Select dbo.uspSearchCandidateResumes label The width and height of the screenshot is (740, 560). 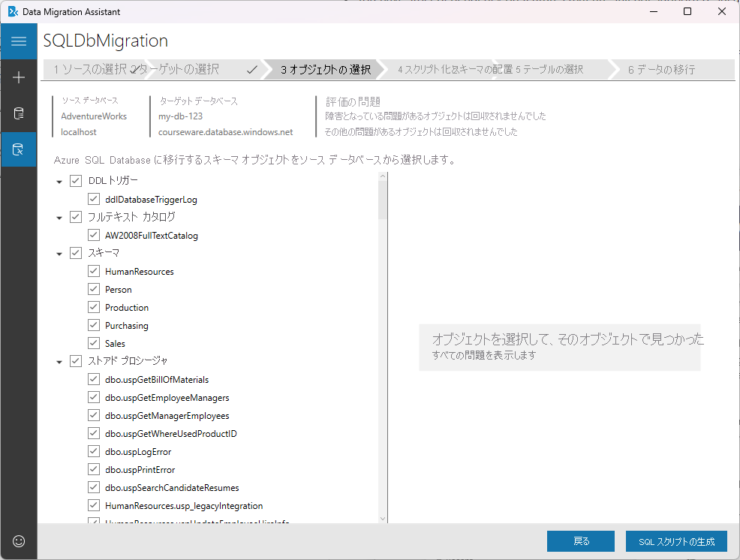(172, 488)
